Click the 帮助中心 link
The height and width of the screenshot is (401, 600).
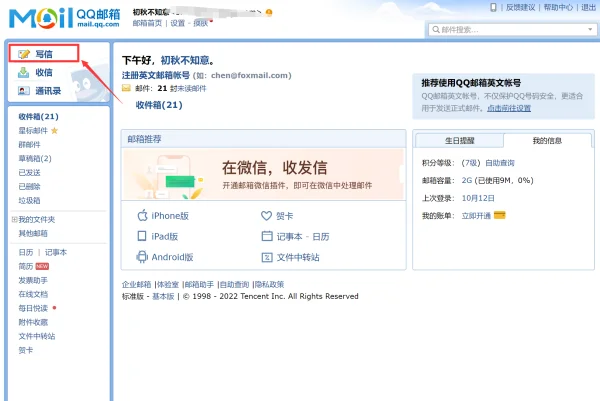click(558, 7)
